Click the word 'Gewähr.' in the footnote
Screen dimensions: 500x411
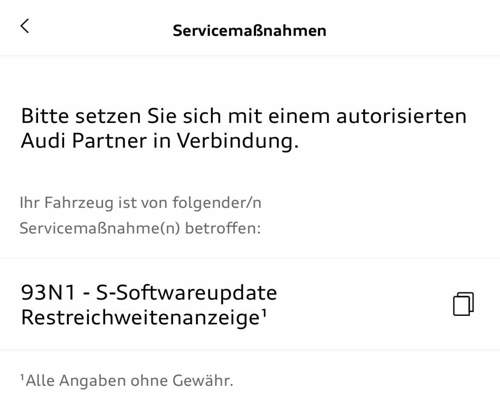pos(203,381)
